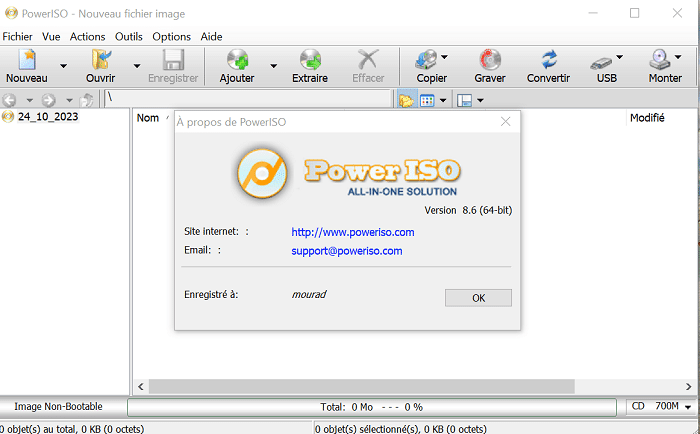Open the http://www.poweriso.com link
This screenshot has width=700, height=434.
click(x=353, y=232)
